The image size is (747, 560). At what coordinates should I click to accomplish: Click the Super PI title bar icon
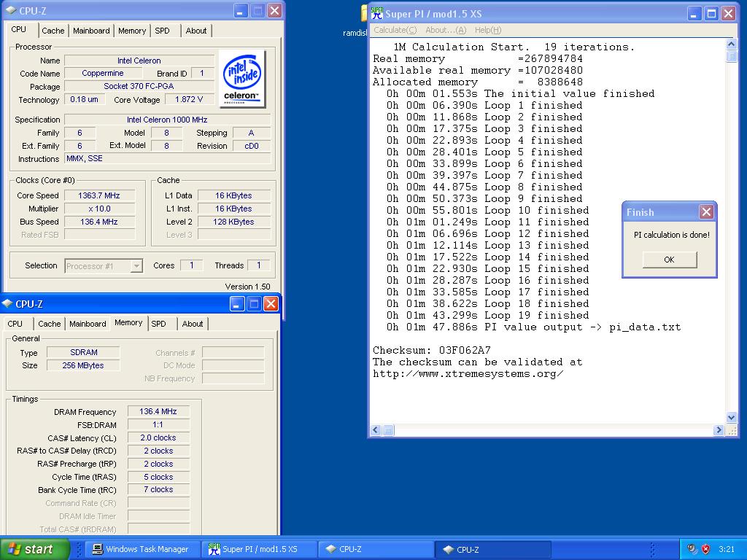pos(376,13)
